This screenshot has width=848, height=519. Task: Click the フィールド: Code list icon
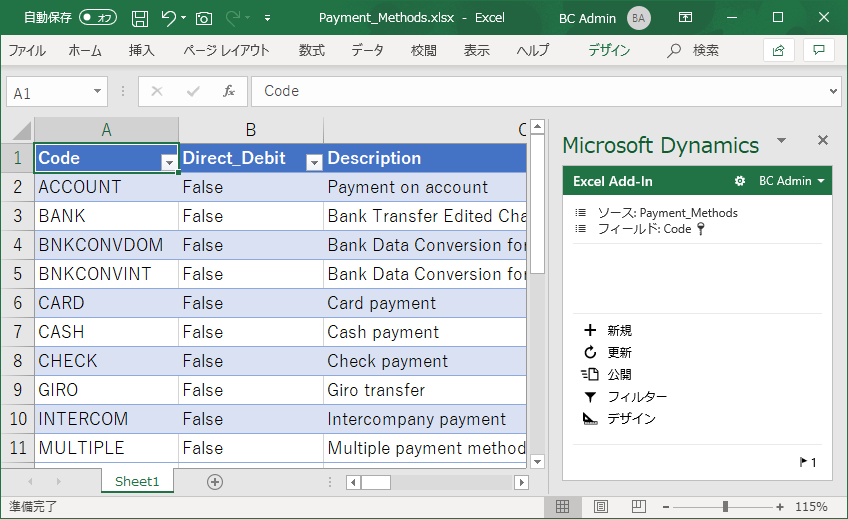[581, 229]
